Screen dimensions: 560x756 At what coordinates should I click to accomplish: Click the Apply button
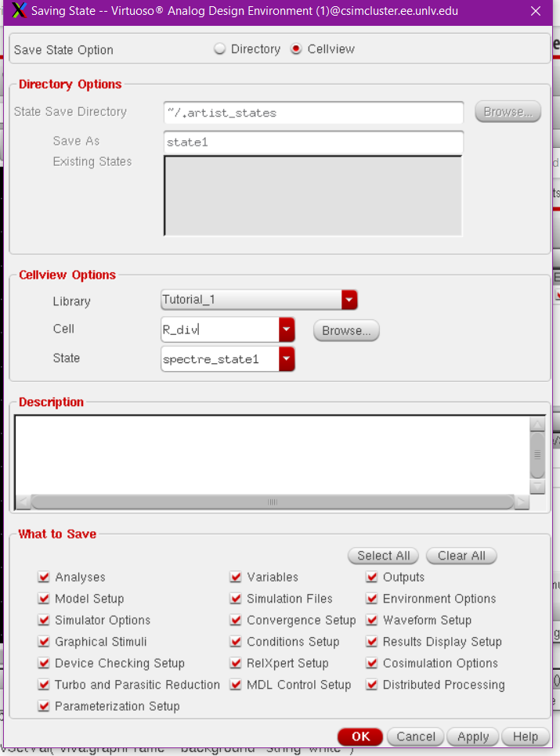point(473,736)
